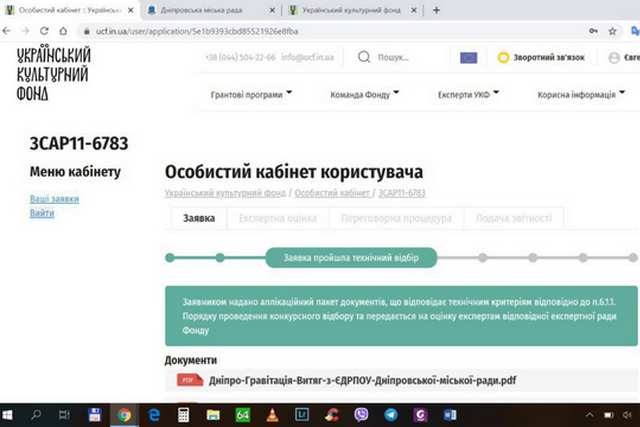The image size is (640, 427).
Task: Switch to Подача звітності tab
Action: pyautogui.click(x=514, y=218)
